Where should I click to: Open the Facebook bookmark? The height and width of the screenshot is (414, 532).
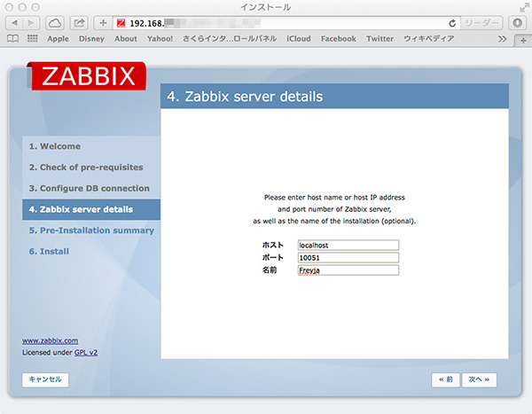pos(338,39)
